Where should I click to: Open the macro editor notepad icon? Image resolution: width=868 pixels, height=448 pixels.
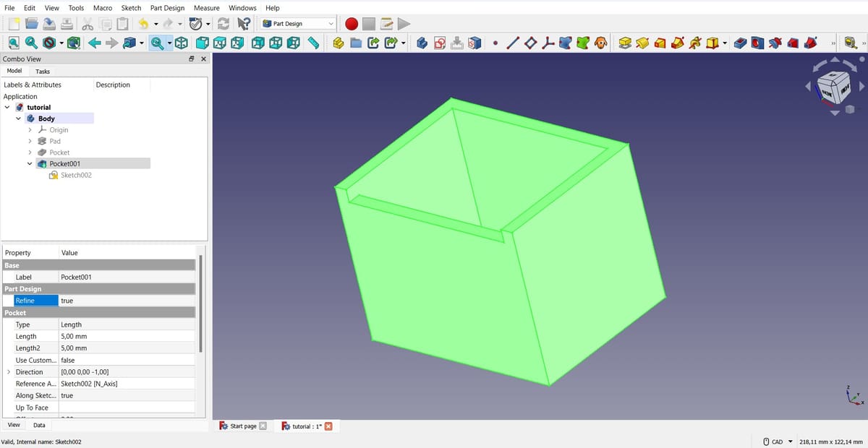(387, 24)
